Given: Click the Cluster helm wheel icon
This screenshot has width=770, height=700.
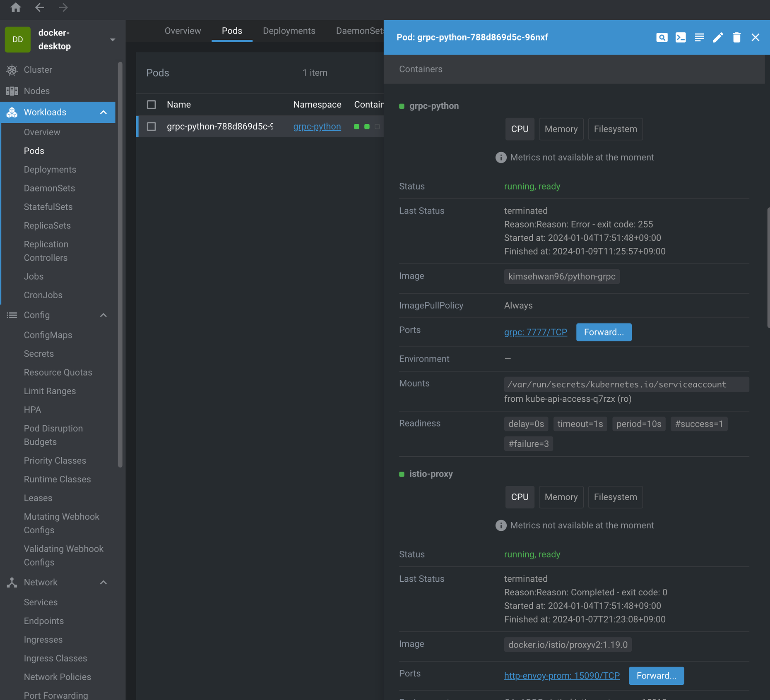Looking at the screenshot, I should (12, 70).
